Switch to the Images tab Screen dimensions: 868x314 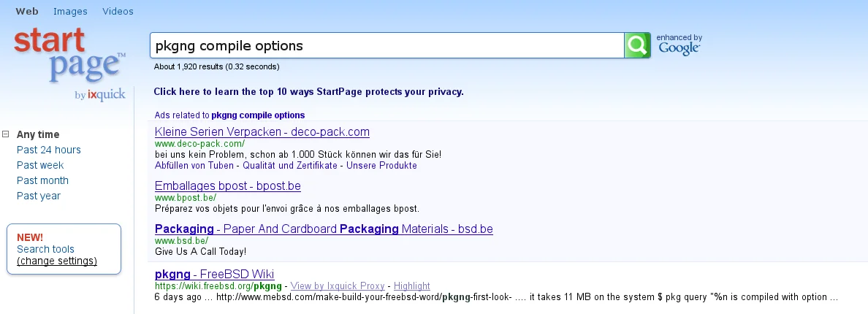pos(70,11)
